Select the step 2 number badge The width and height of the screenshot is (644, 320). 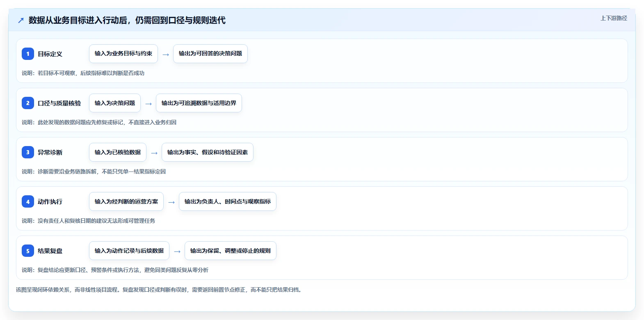point(28,103)
